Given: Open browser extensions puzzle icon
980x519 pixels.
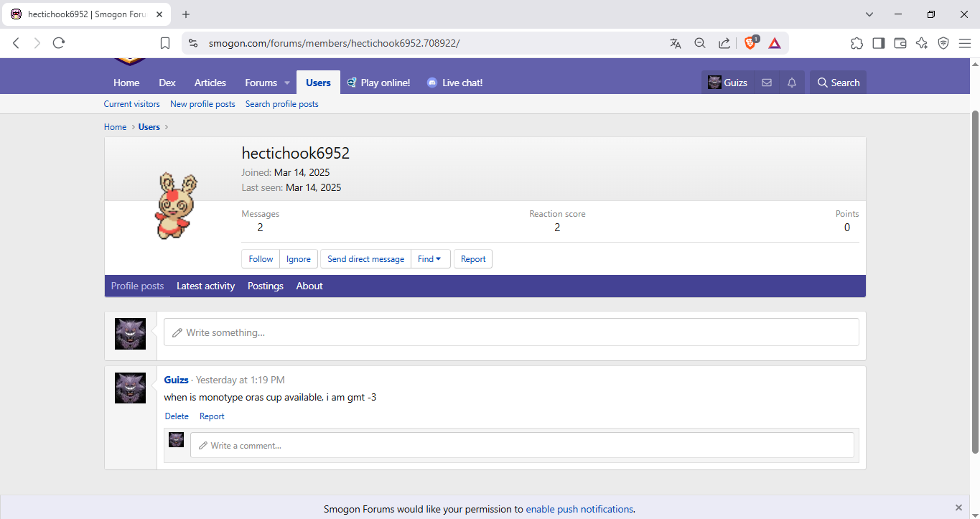Looking at the screenshot, I should tap(857, 43).
